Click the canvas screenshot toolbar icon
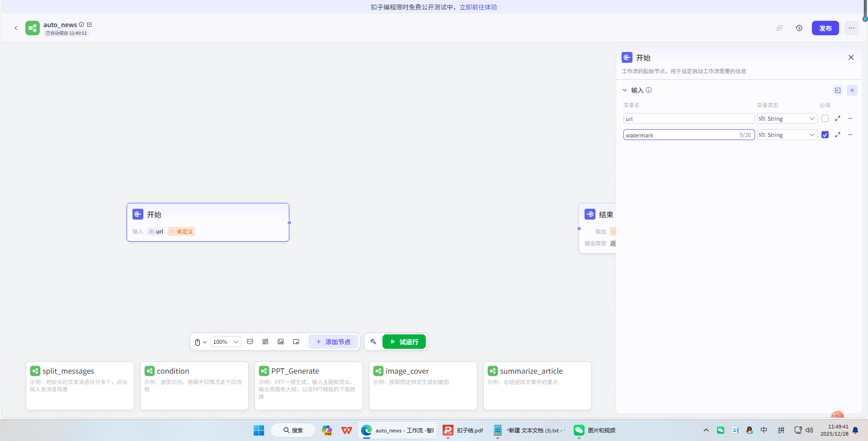The height and width of the screenshot is (441, 868). coord(296,342)
